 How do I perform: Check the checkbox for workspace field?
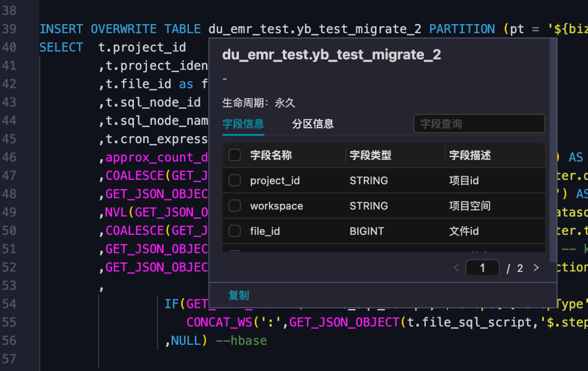(x=235, y=205)
